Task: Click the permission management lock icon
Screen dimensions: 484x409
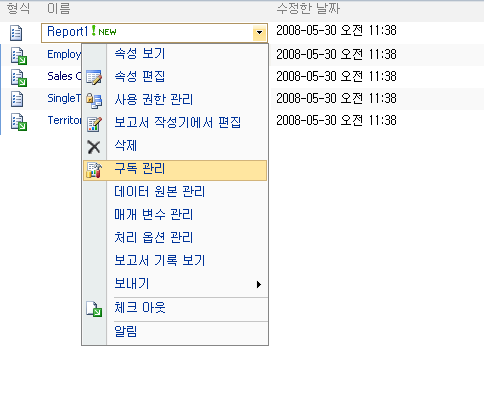Action: pos(94,100)
